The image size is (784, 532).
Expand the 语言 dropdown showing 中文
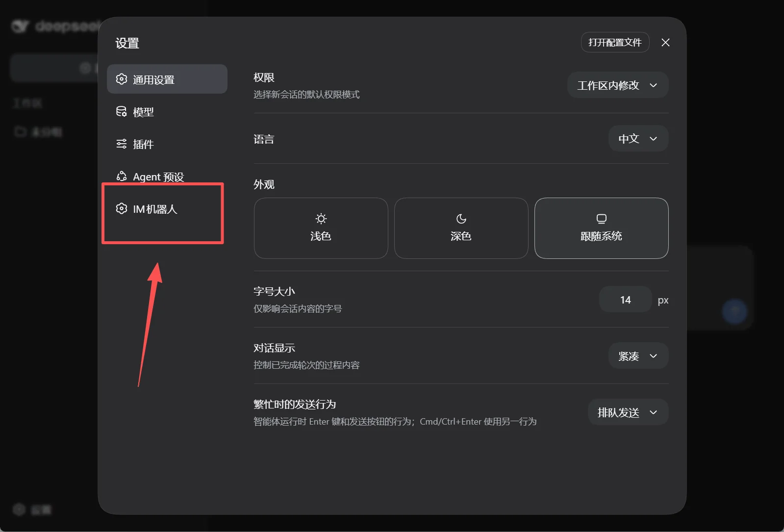click(638, 138)
